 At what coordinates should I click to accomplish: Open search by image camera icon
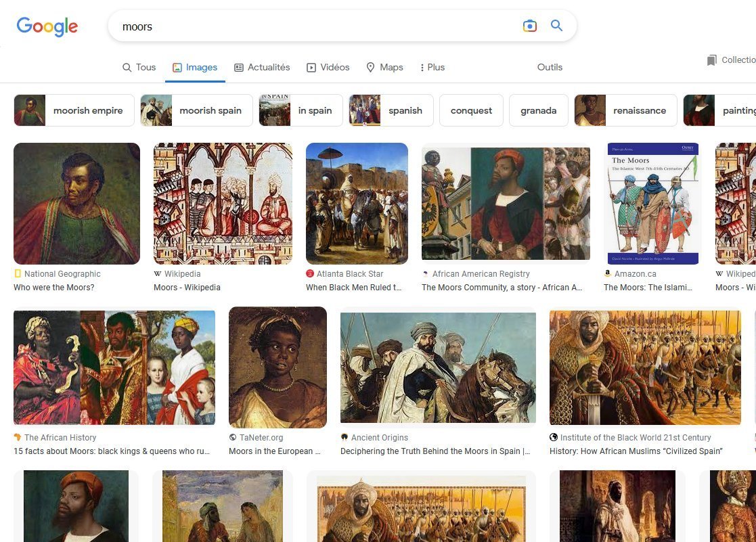tap(529, 26)
